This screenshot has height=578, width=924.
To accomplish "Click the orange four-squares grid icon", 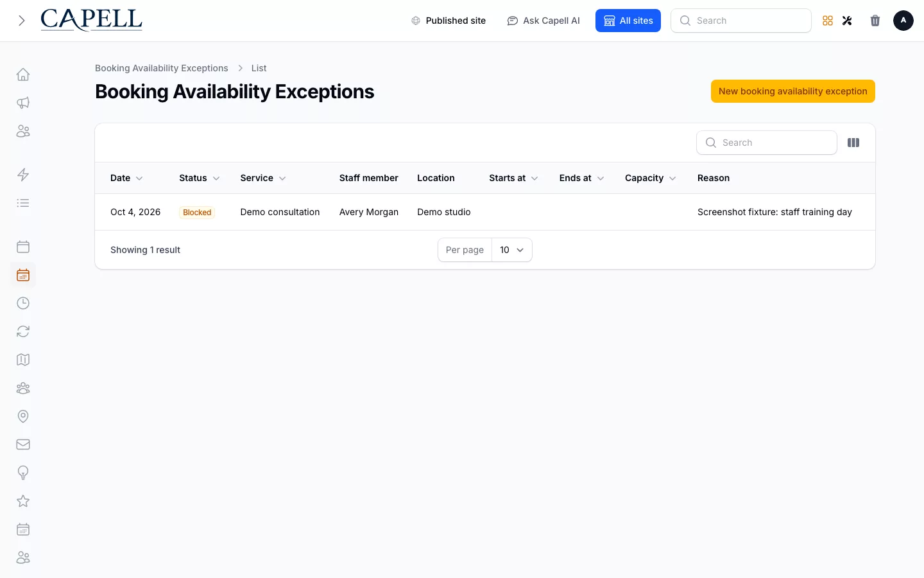I will pyautogui.click(x=828, y=21).
